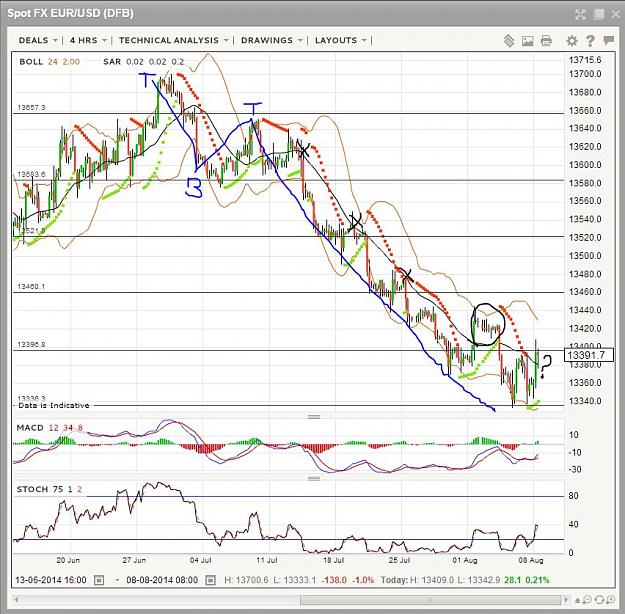Open the TECHNICAL ANALYSIS menu
The image size is (625, 614).
173,40
